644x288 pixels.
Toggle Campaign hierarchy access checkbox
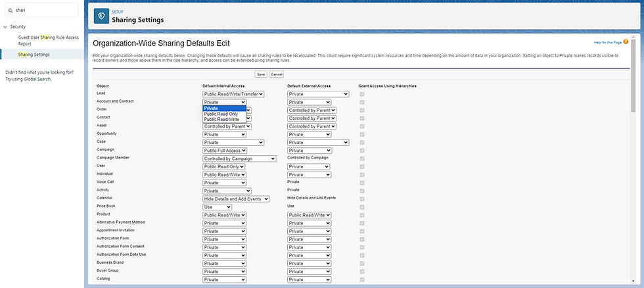click(x=361, y=150)
